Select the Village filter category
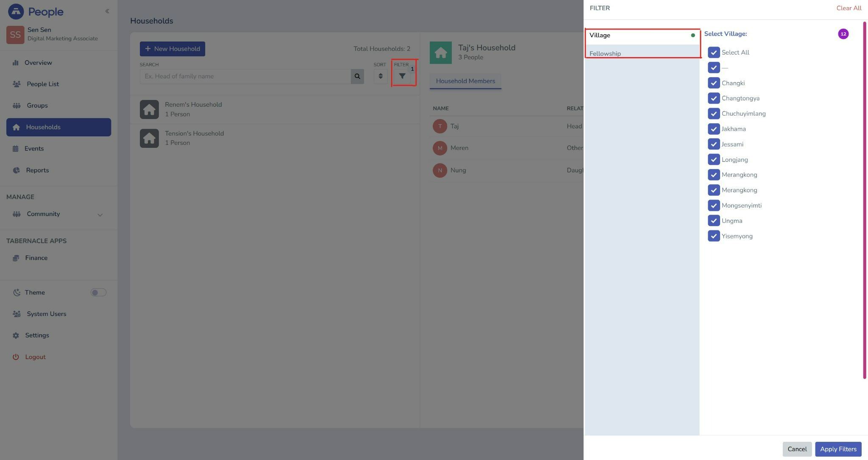868x460 pixels. (642, 35)
